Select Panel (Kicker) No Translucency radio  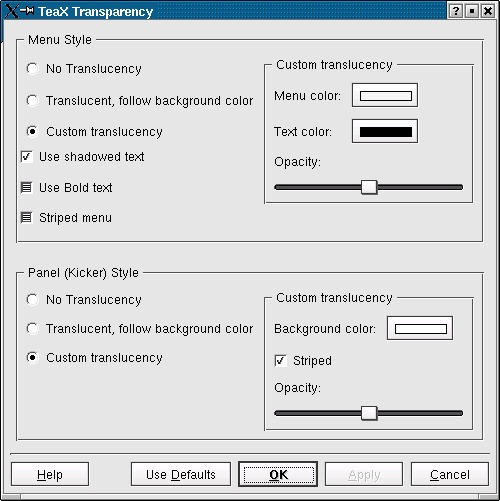point(32,299)
